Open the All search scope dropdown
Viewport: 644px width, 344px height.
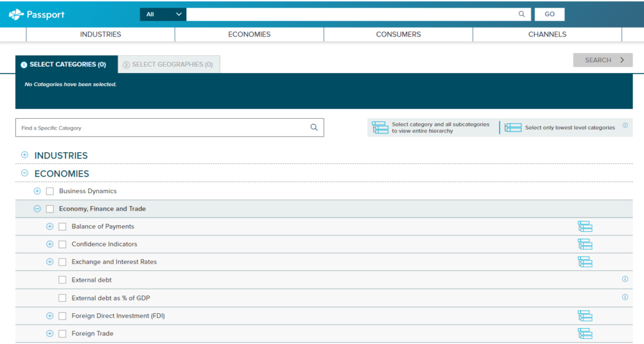pos(163,14)
